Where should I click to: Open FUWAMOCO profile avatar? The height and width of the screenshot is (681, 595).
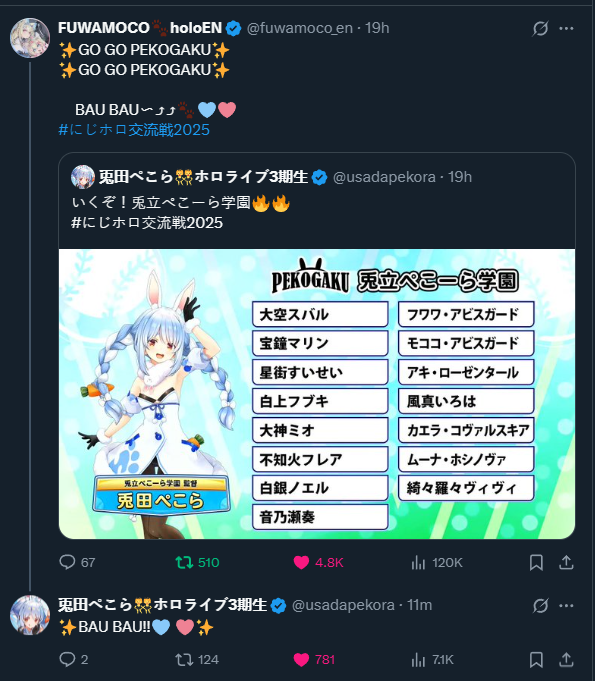30,38
